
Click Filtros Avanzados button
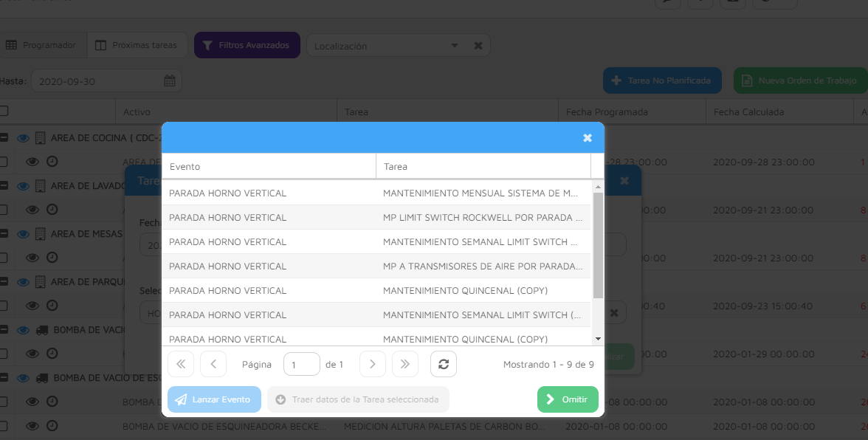(247, 45)
